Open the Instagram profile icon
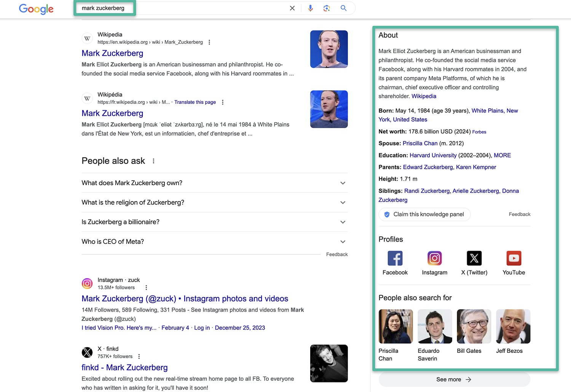 pos(435,258)
